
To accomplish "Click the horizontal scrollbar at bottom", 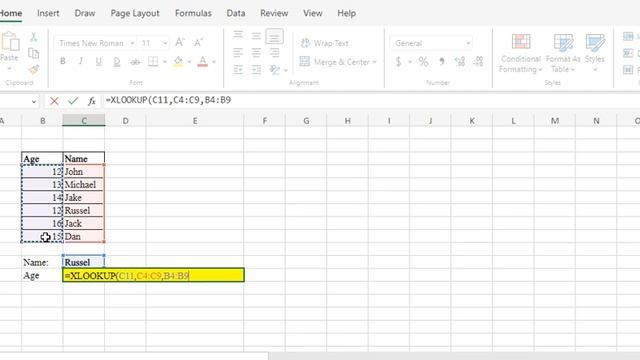I will tap(454, 356).
